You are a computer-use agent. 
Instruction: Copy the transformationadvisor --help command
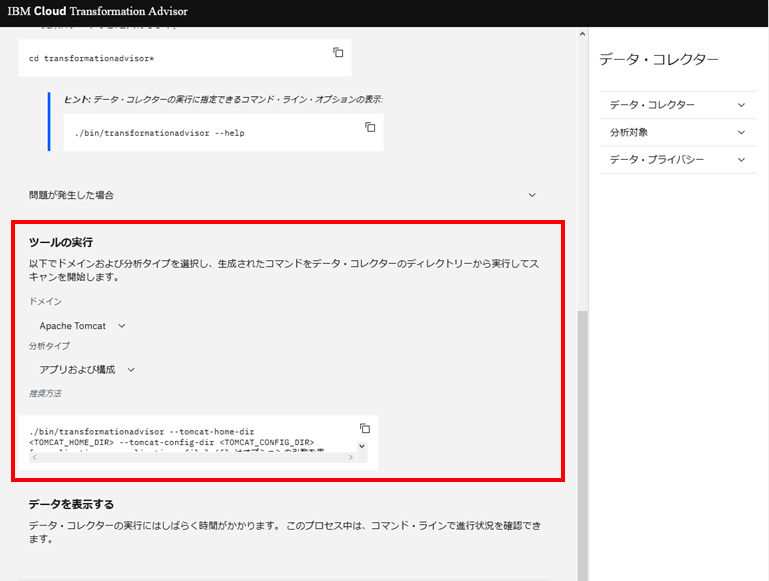[x=370, y=127]
